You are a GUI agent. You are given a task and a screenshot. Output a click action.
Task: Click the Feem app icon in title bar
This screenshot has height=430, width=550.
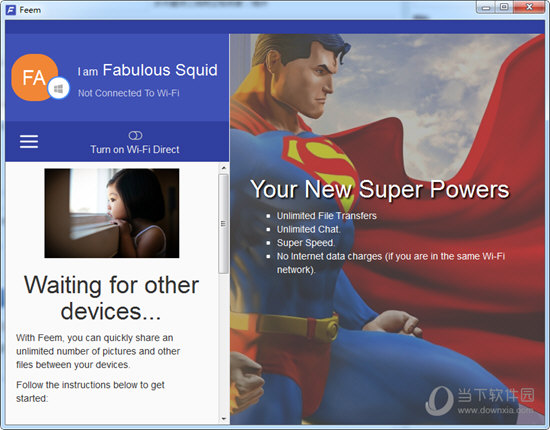click(x=11, y=10)
